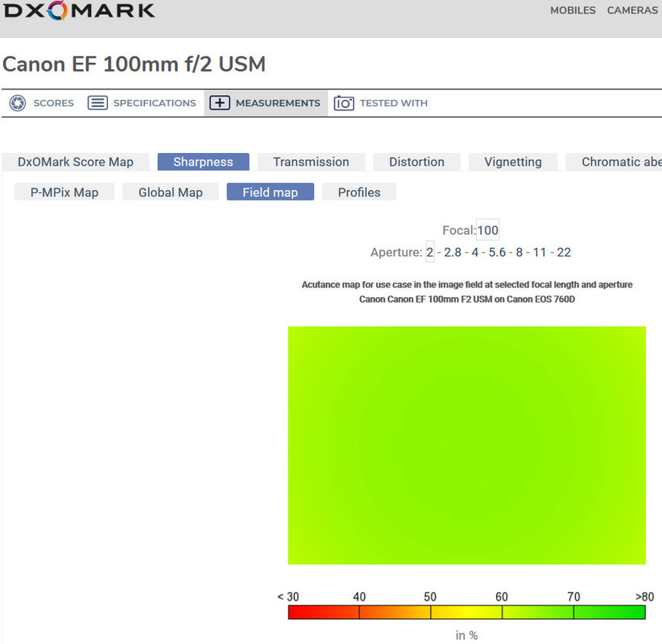The height and width of the screenshot is (644, 662).
Task: Show the Profiles view
Action: coord(359,192)
